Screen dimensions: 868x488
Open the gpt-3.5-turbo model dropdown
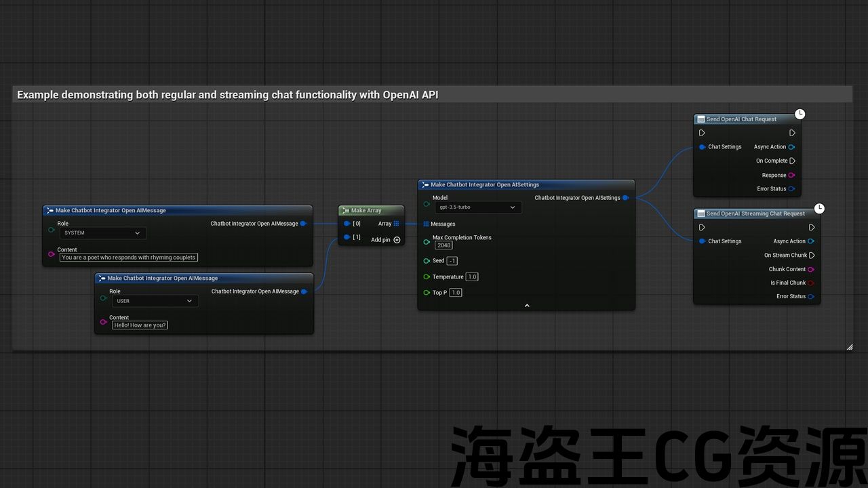tap(478, 207)
